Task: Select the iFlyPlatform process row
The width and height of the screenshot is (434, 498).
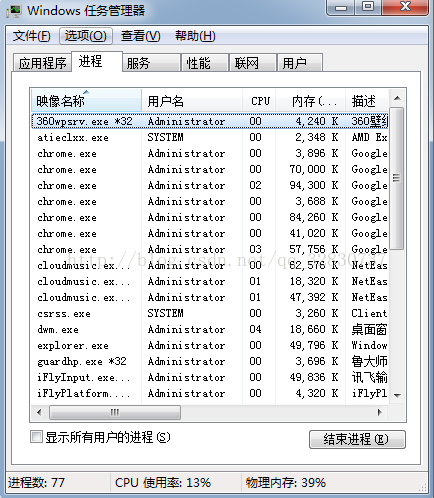Action: tap(210, 393)
